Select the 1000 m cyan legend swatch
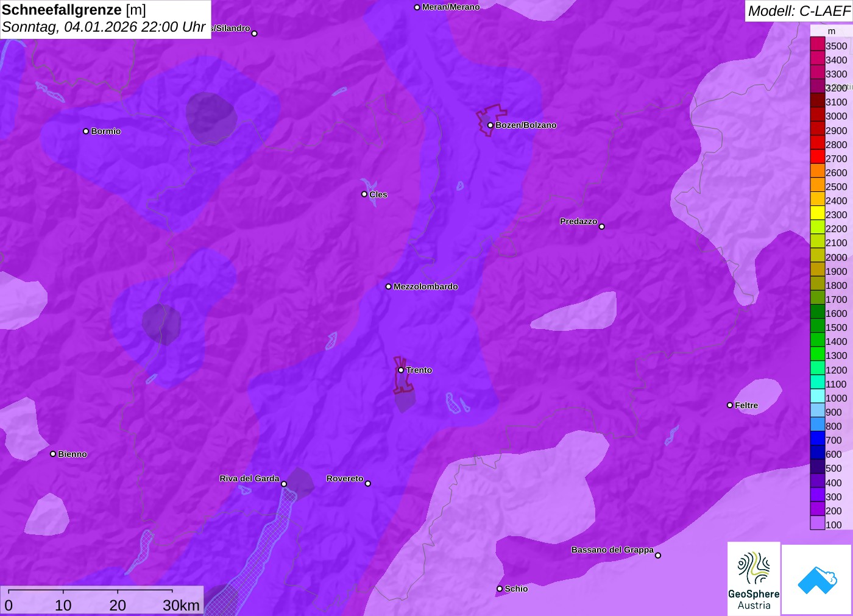The image size is (853, 616). click(817, 397)
